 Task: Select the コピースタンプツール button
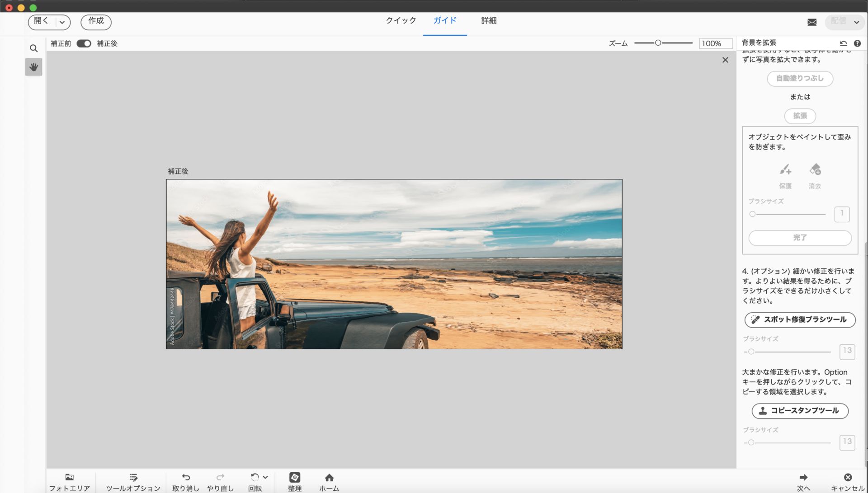tap(800, 411)
